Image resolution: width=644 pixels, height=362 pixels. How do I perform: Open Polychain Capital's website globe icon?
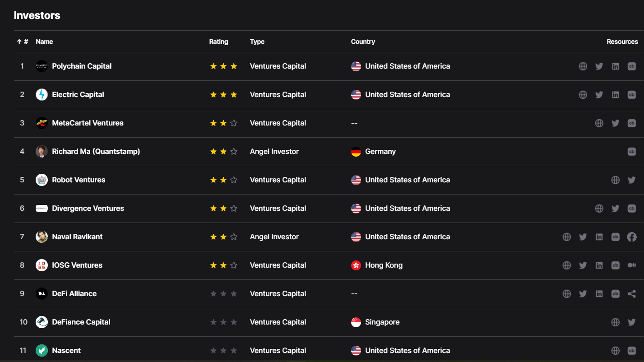[583, 66]
